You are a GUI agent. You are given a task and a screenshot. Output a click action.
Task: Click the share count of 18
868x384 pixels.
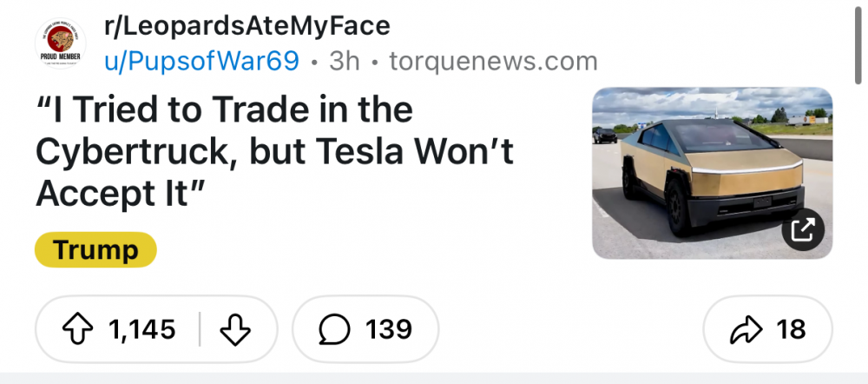[791, 330]
